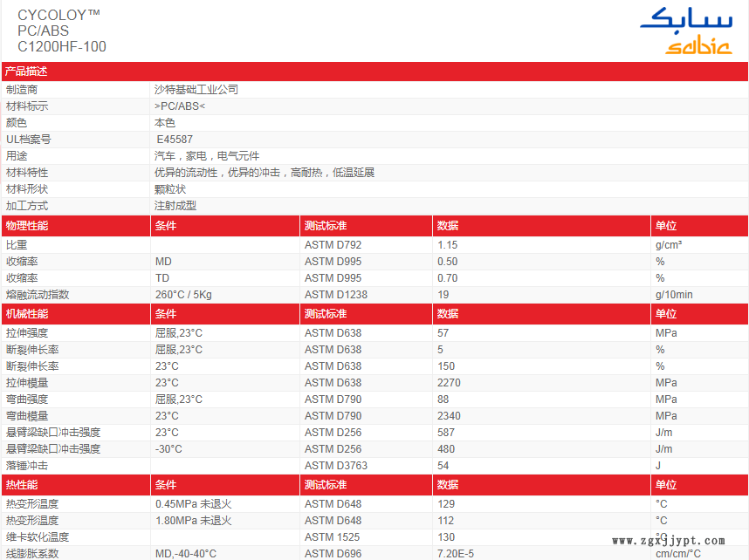749x560 pixels.
Task: Select tensile strength value 57
Action: [443, 332]
